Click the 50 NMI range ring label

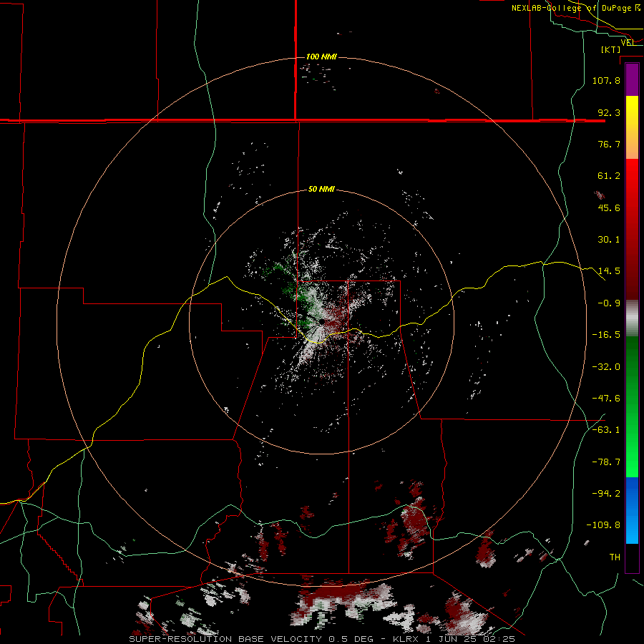click(321, 190)
